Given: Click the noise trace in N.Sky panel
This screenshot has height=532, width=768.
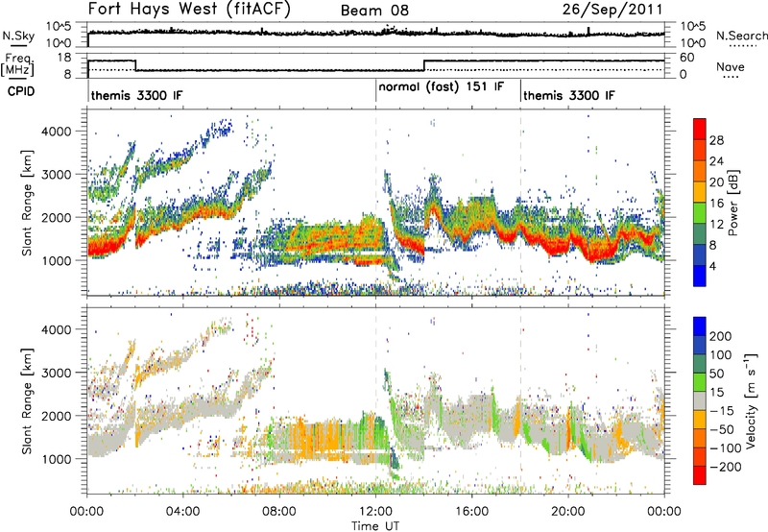Looking at the screenshot, I should coord(375,33).
